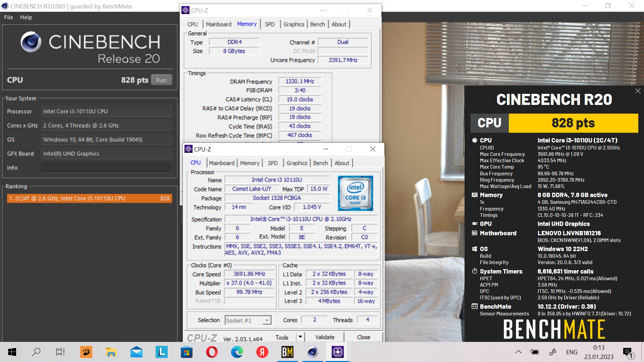Image resolution: width=644 pixels, height=362 pixels.
Task: Click CPU-Z back window title icon
Action: click(185, 10)
